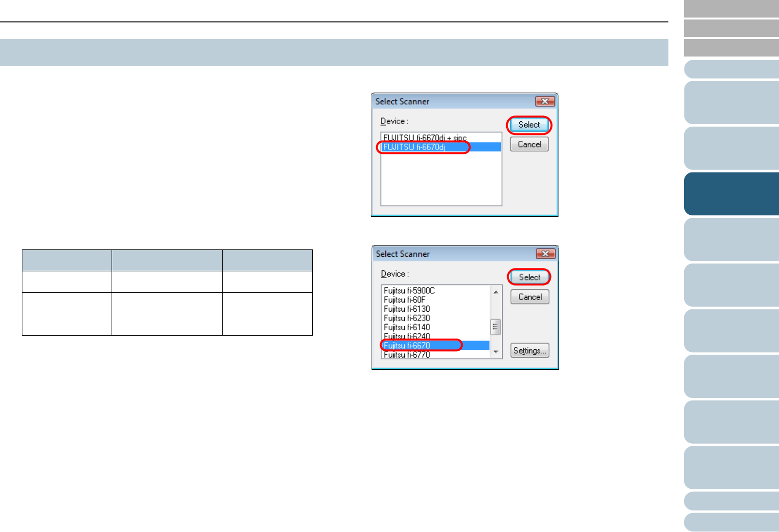Viewport: 779px width, 532px height.
Task: Close the Select Scanner dialog containing Settings button
Action: coord(546,254)
